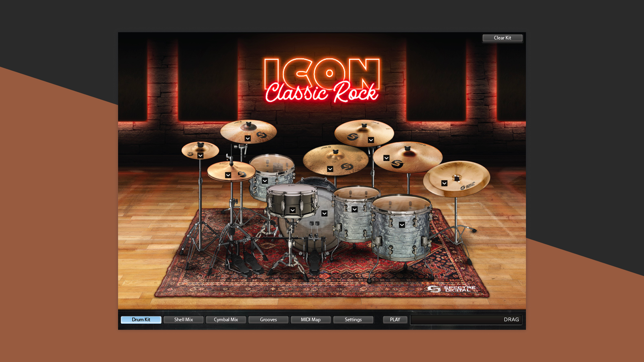Switch to the Shell Mix tab
Screen dimensions: 644x362
183,320
